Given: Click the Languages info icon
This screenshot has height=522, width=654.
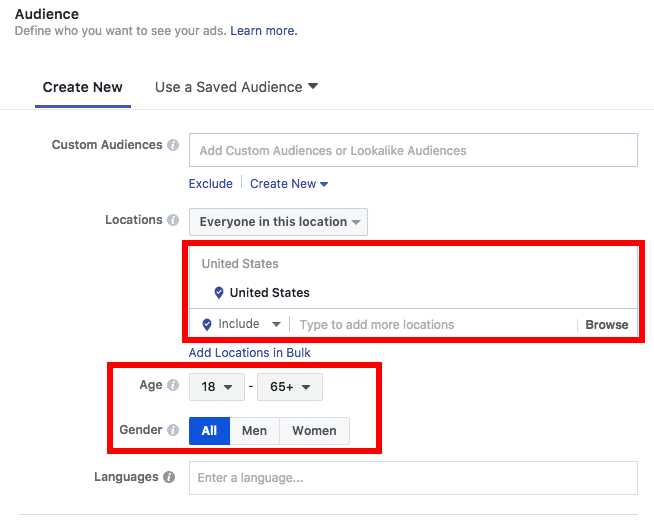Looking at the screenshot, I should 169,478.
